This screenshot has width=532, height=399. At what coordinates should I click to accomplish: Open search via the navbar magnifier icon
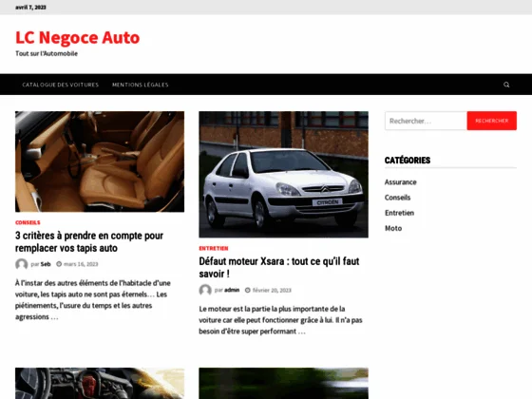pos(506,85)
